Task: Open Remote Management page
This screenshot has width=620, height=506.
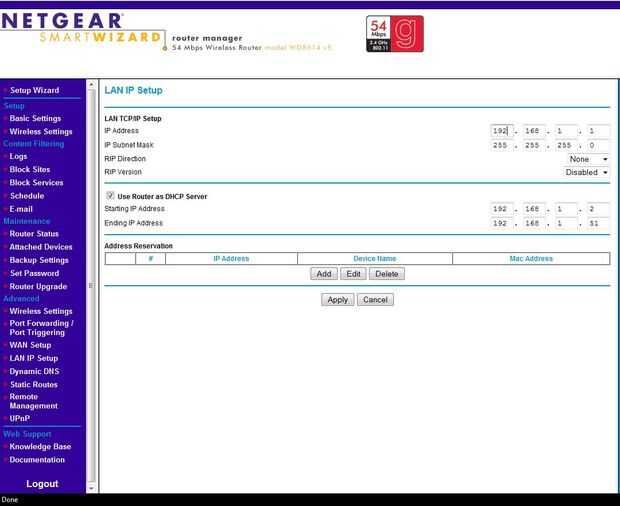Action: click(34, 401)
